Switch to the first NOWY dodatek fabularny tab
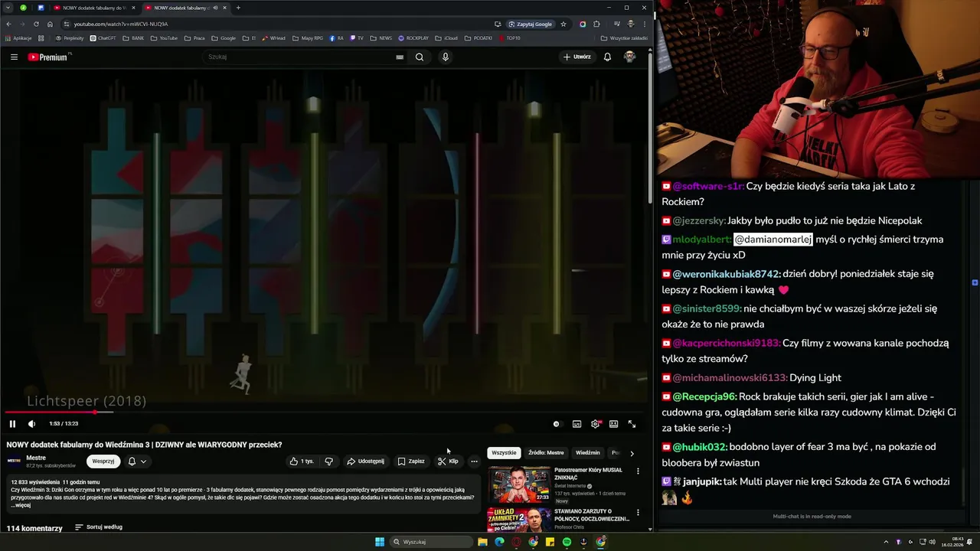Screen dimensions: 980x551 tap(94, 8)
